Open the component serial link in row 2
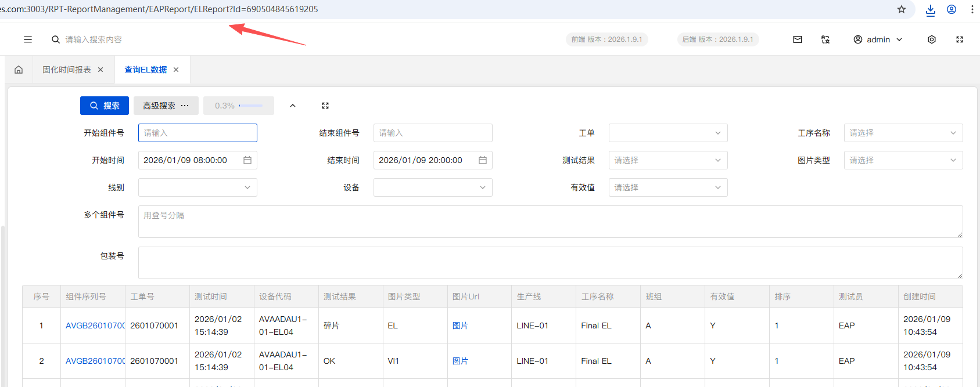The width and height of the screenshot is (980, 387). pyautogui.click(x=95, y=361)
